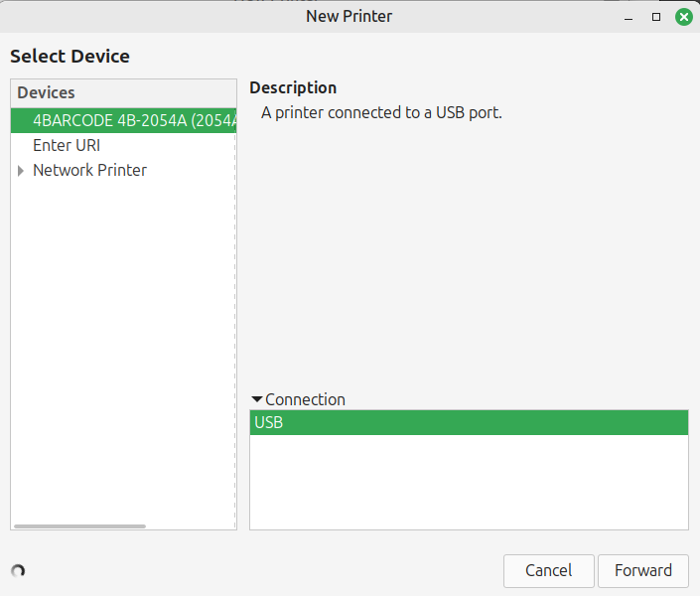This screenshot has height=596, width=700.
Task: Click the USB port description text
Action: tap(381, 112)
